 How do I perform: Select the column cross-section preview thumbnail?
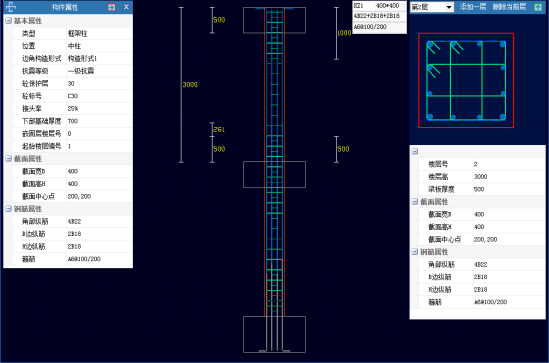[466, 81]
